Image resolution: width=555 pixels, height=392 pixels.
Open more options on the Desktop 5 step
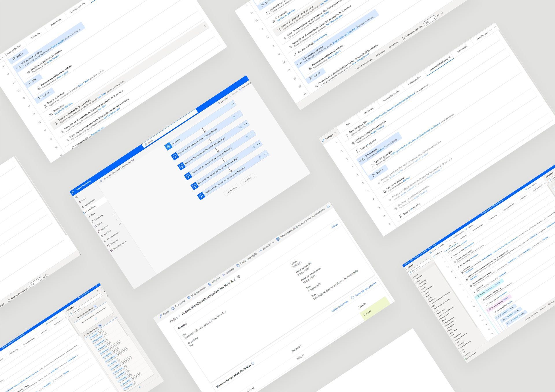(x=265, y=154)
